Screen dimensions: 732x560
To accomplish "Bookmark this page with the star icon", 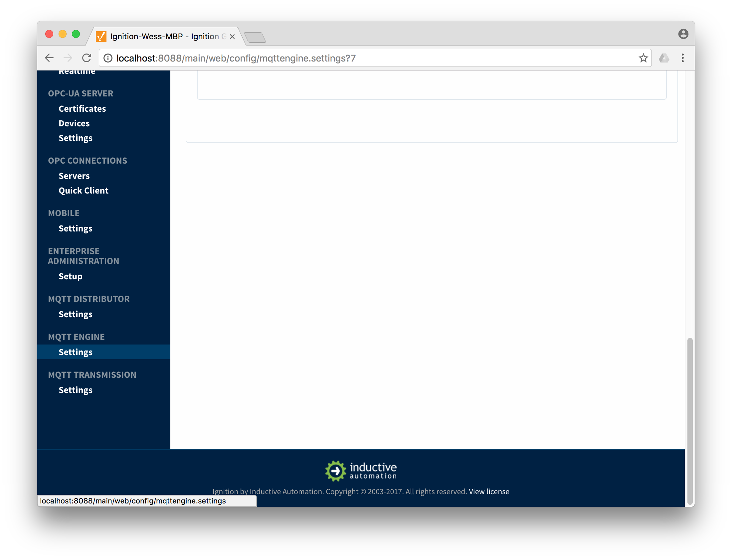I will [643, 58].
